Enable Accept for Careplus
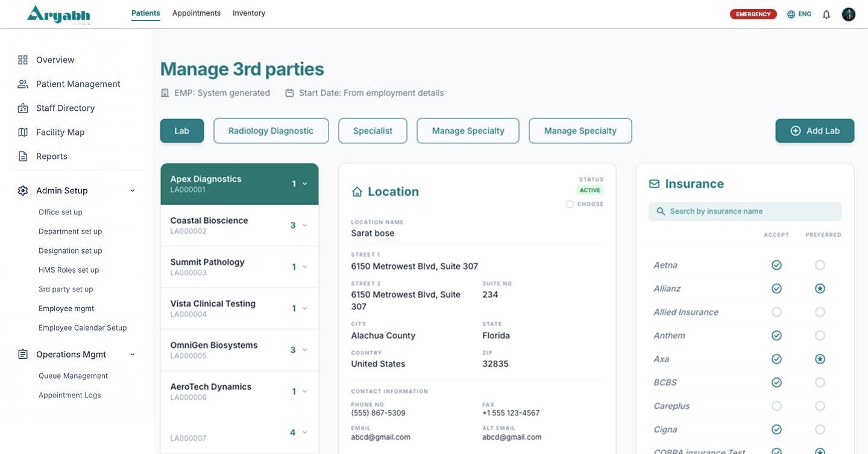 coord(776,406)
